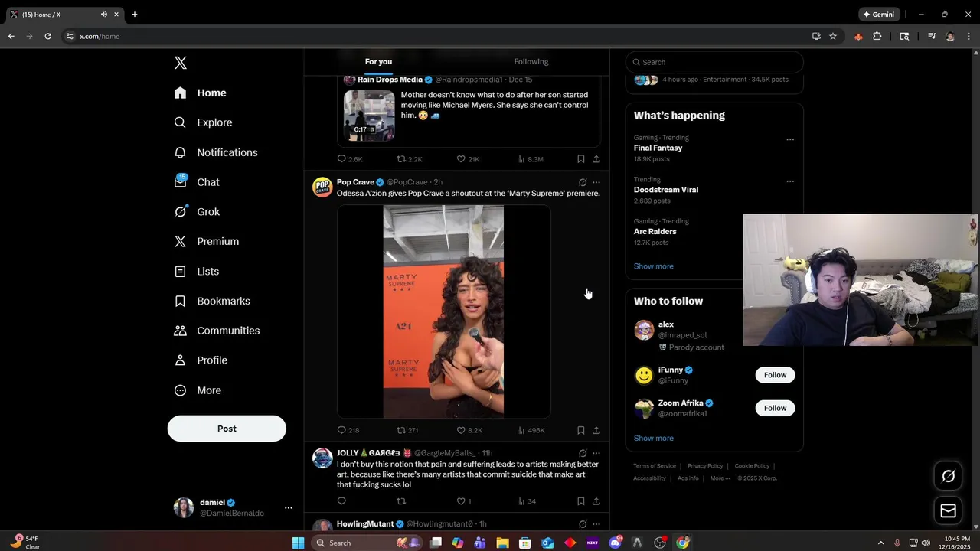Open Doodstream Viral trend options menu
The image size is (980, 551).
pyautogui.click(x=790, y=181)
